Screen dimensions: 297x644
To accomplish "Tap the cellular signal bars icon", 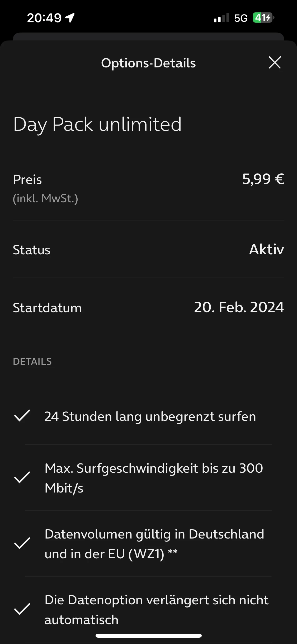I will point(221,18).
